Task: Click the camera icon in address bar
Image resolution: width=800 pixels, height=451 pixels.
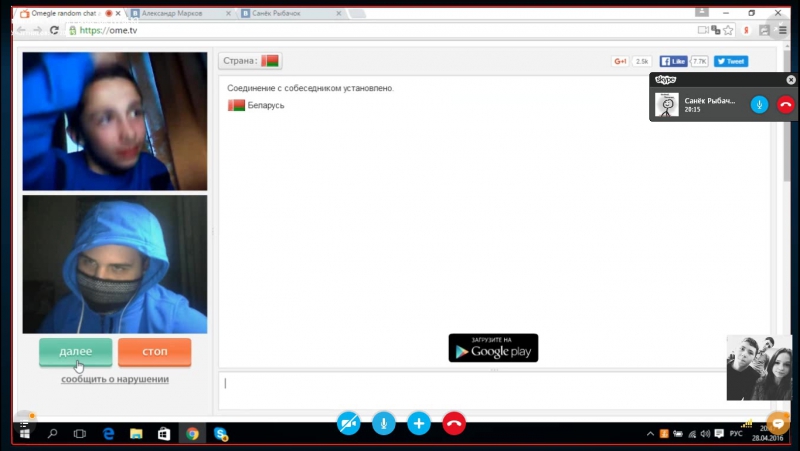Action: click(x=703, y=30)
